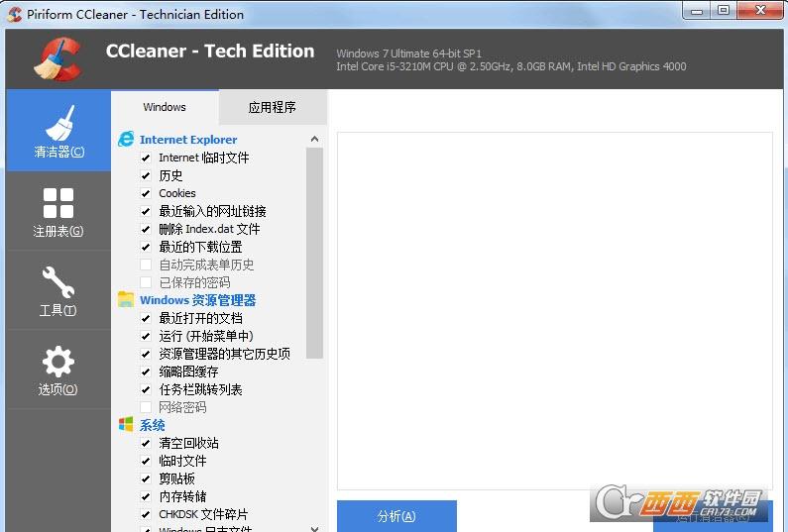Maximize the CCleaner window
This screenshot has width=788, height=532.
(724, 11)
